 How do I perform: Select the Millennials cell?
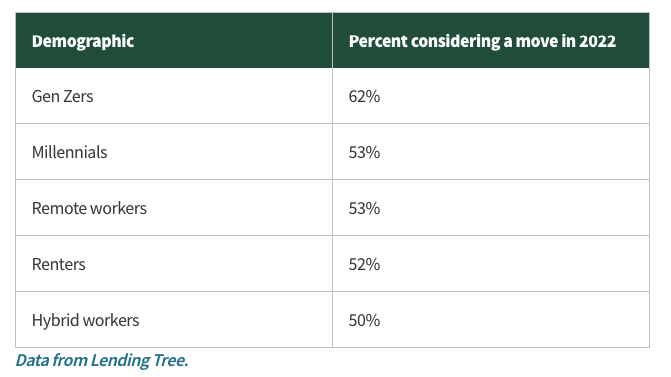tap(174, 152)
